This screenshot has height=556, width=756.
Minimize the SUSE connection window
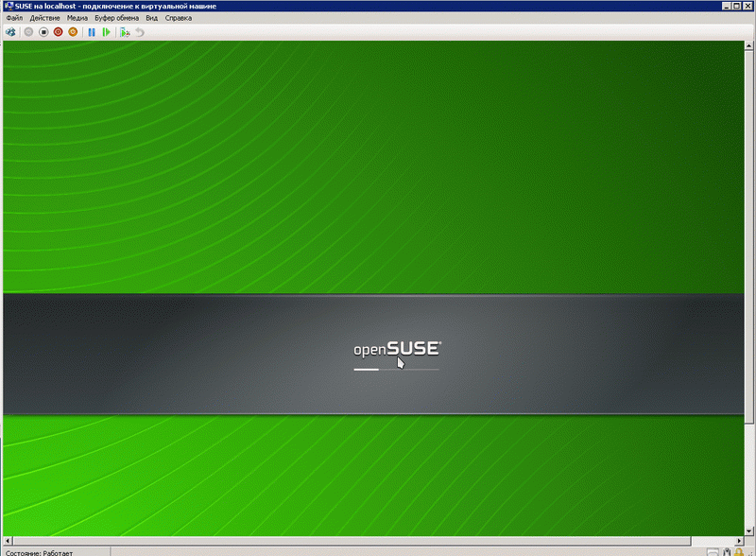(x=727, y=6)
